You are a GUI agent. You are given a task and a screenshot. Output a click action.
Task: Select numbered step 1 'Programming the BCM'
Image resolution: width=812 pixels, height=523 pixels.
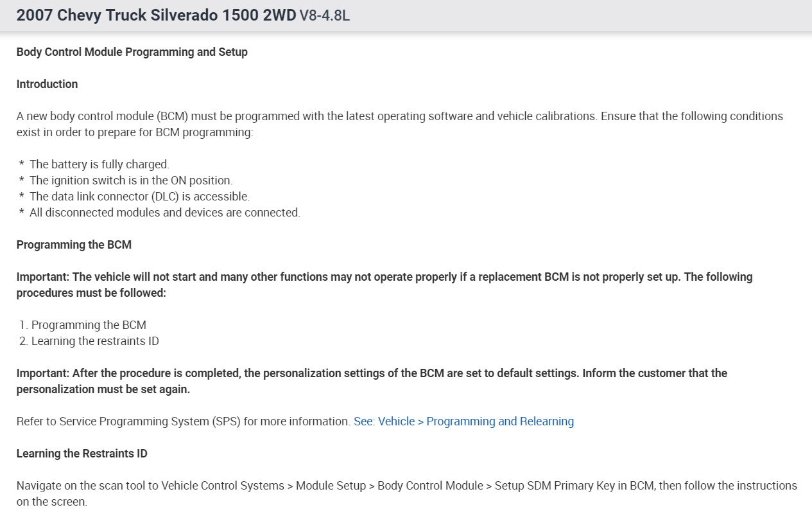89,325
